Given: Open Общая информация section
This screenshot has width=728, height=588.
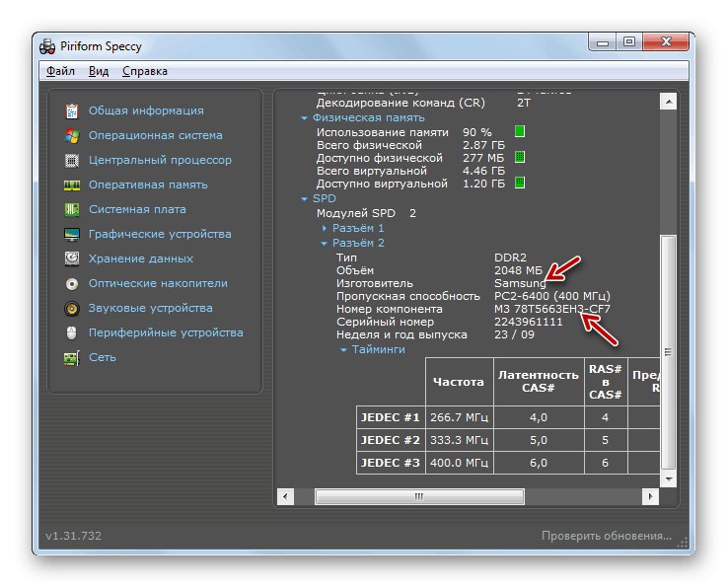Looking at the screenshot, I should coord(146,110).
